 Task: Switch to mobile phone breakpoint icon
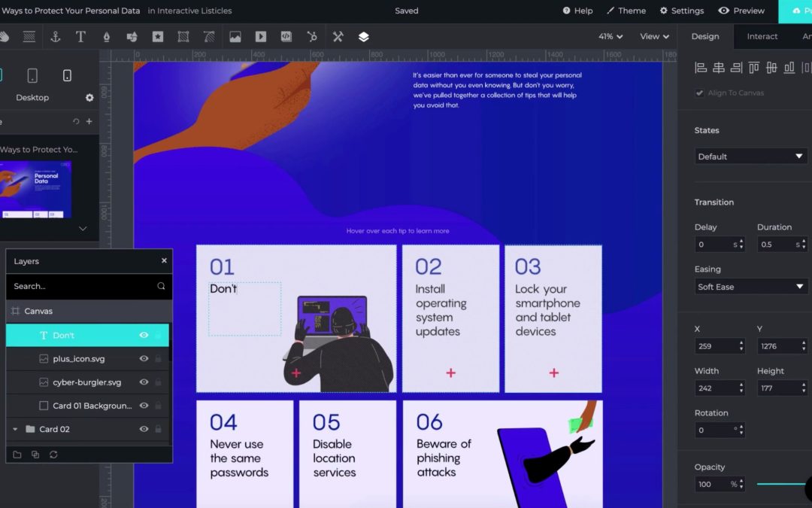click(67, 76)
